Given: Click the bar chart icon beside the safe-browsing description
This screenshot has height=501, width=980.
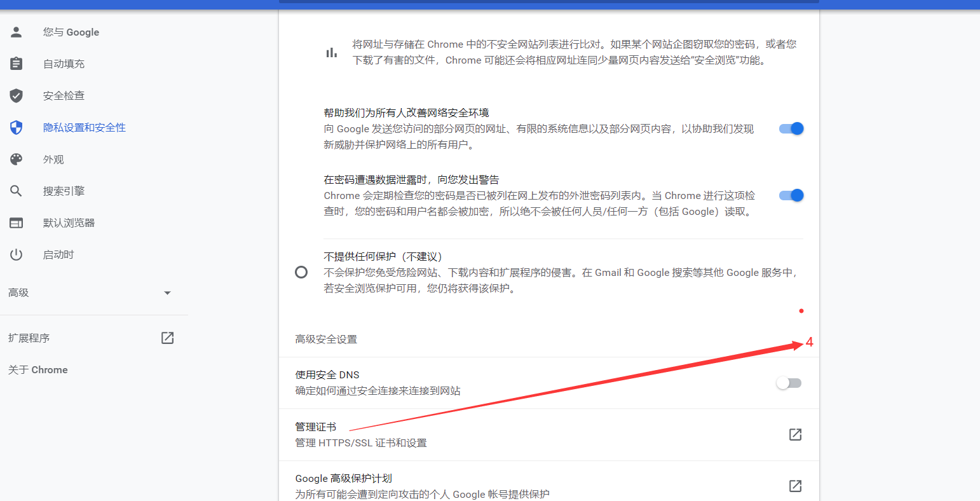Looking at the screenshot, I should pyautogui.click(x=332, y=52).
